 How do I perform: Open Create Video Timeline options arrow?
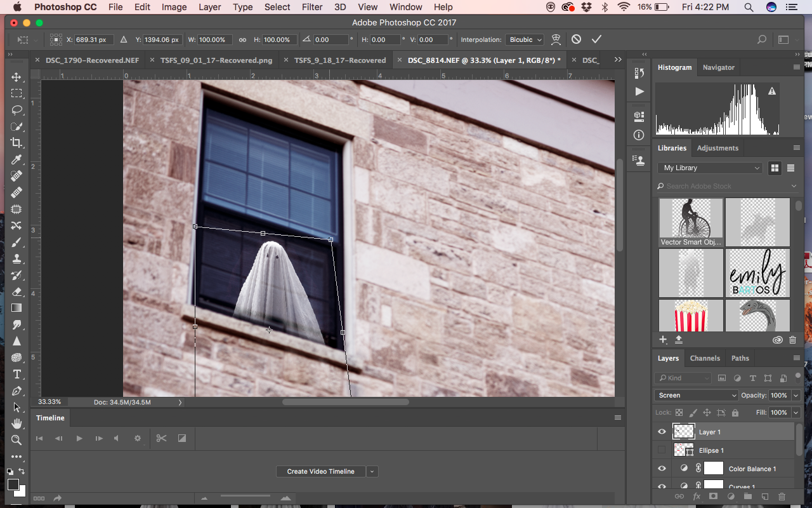point(372,471)
